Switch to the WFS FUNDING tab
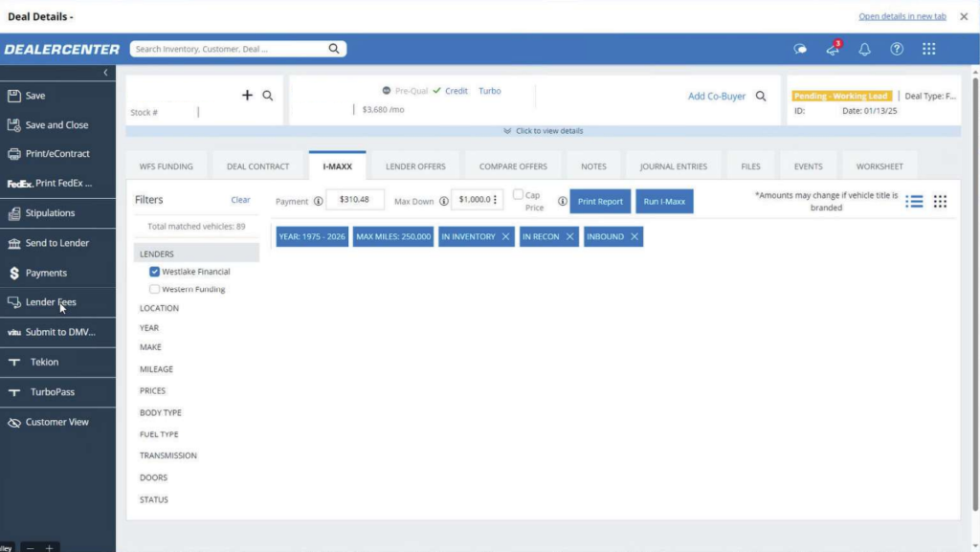This screenshot has width=980, height=552. coord(167,166)
